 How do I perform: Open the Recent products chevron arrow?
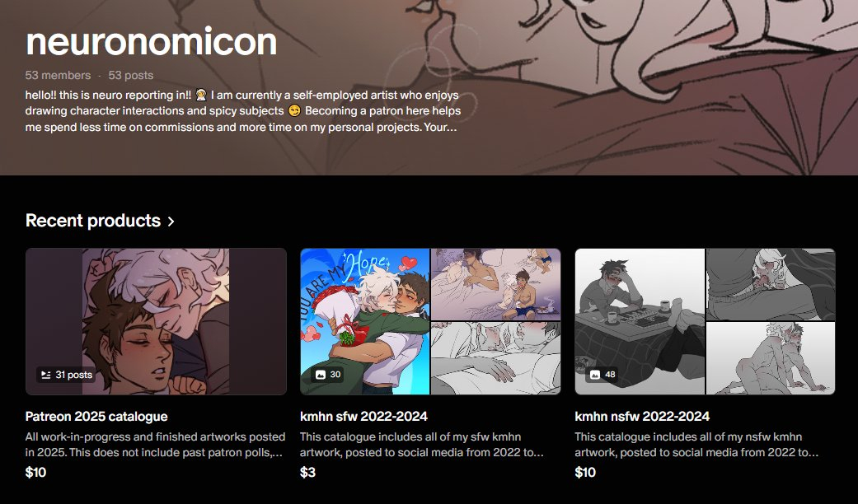coord(171,221)
